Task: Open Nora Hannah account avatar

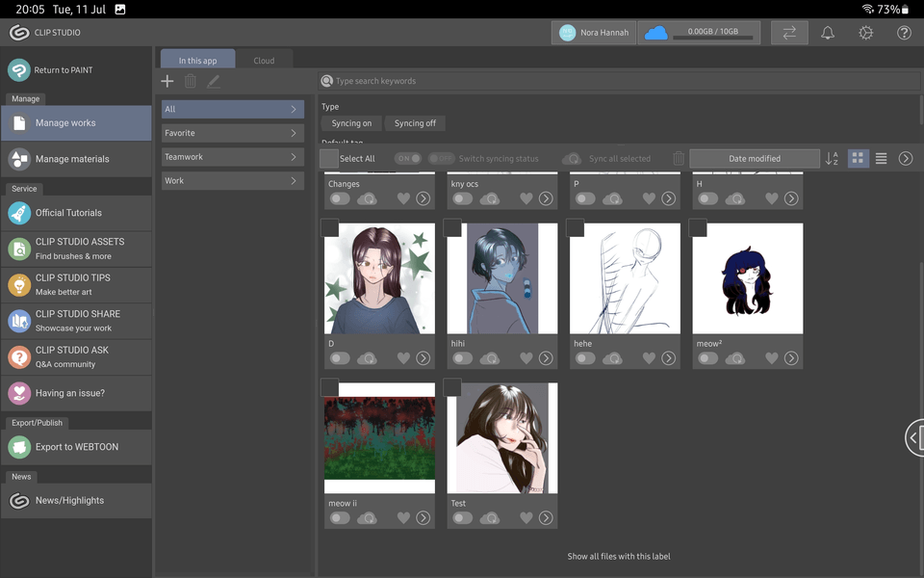Action: click(567, 33)
